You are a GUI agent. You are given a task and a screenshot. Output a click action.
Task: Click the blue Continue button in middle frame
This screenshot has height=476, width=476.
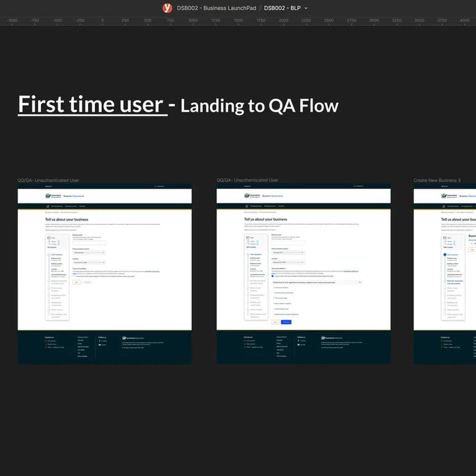pyautogui.click(x=286, y=322)
